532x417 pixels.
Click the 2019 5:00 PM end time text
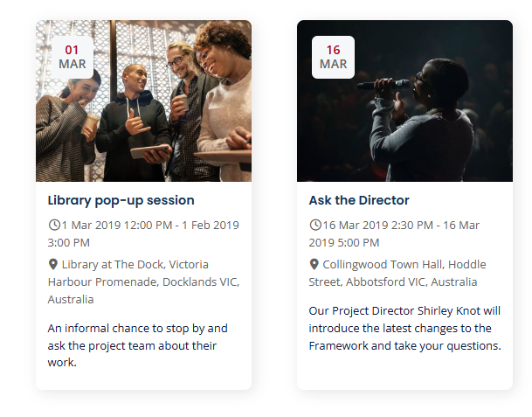[344, 243]
